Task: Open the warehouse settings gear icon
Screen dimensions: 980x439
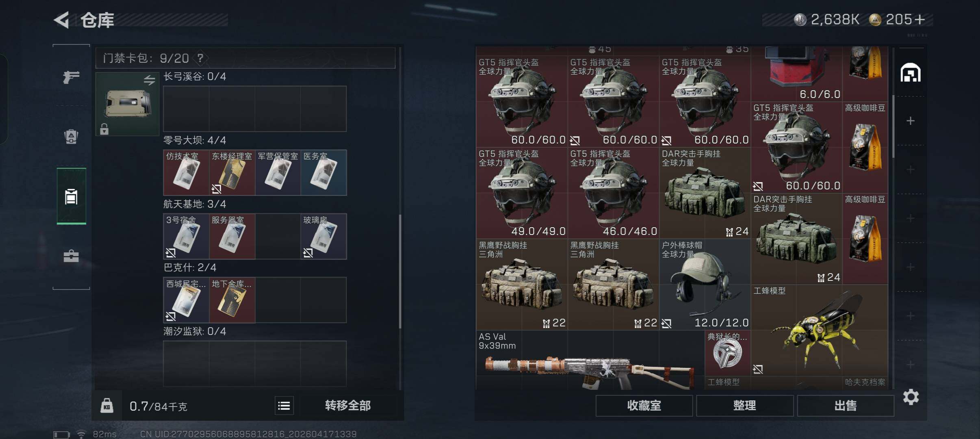Action: 911,397
